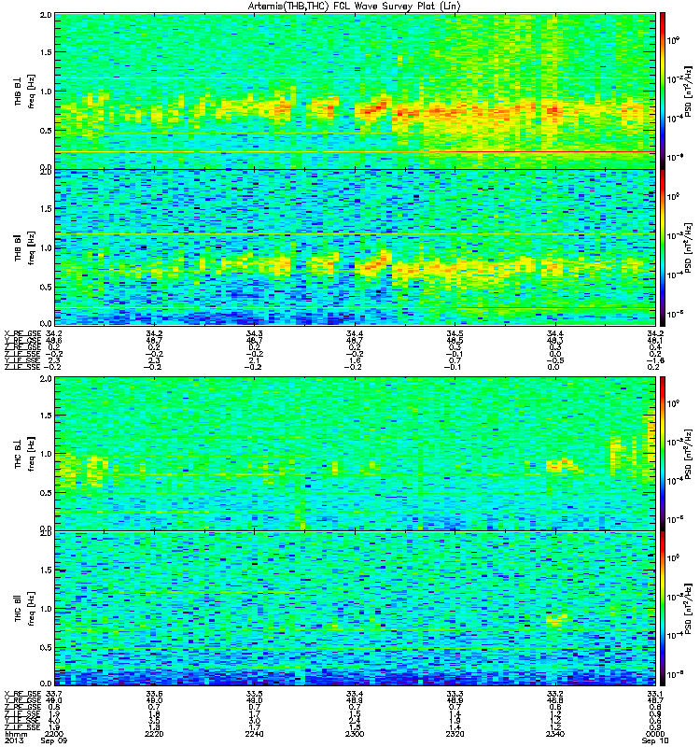Click the 2340 time tick label
This screenshot has width=700, height=747.
pos(554,734)
